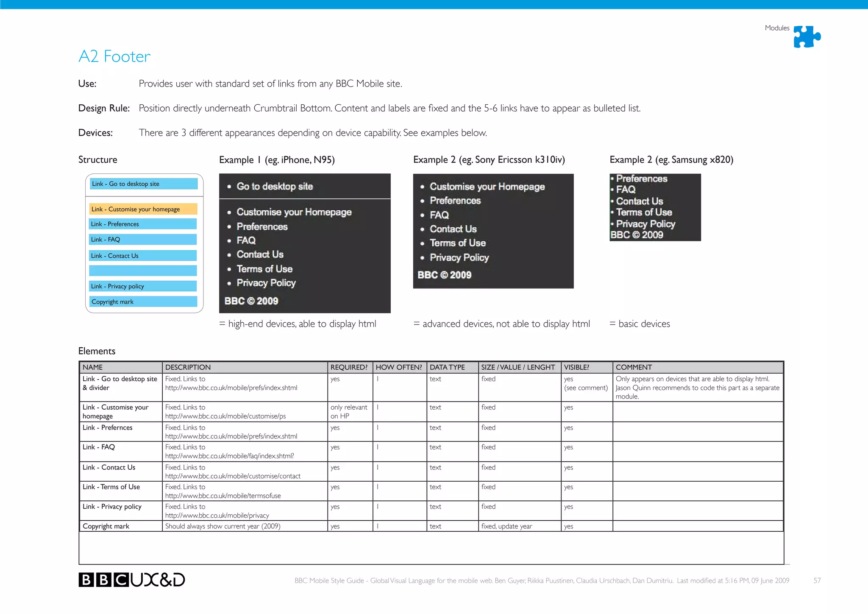868x614 pixels.
Task: Click the 'Copyright mark' structure block
Action: pyautogui.click(x=143, y=301)
